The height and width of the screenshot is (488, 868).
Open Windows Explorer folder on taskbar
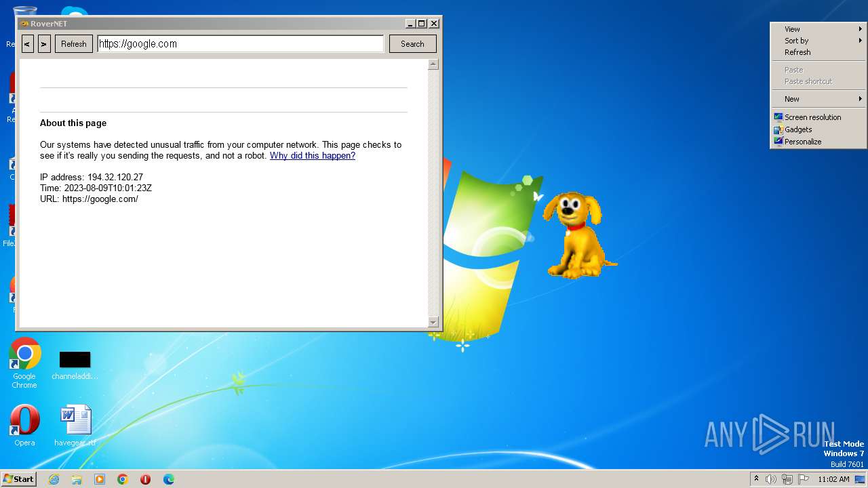click(x=77, y=479)
